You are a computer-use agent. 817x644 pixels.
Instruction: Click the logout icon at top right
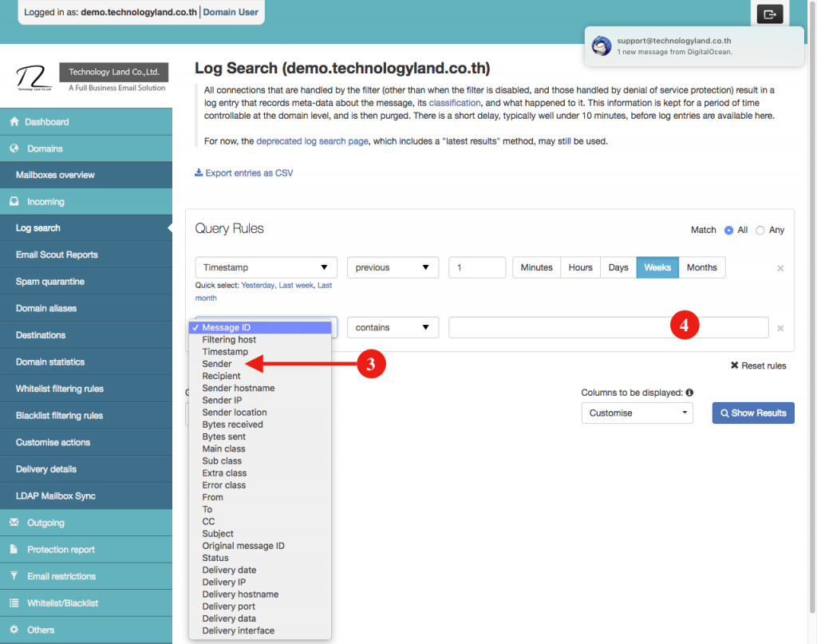pos(768,14)
